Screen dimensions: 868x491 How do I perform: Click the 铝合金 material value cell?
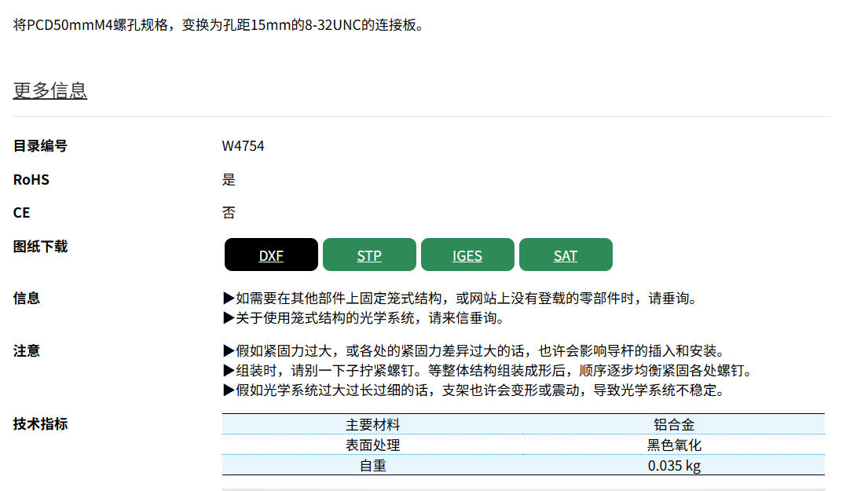click(x=674, y=425)
